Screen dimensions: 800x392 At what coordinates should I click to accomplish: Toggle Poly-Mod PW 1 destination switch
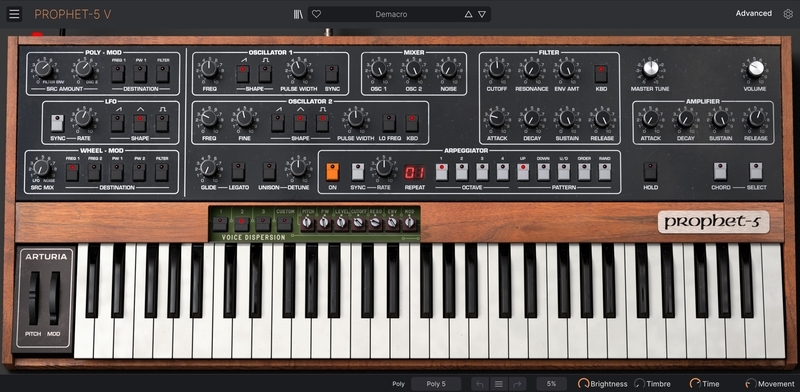tap(140, 74)
